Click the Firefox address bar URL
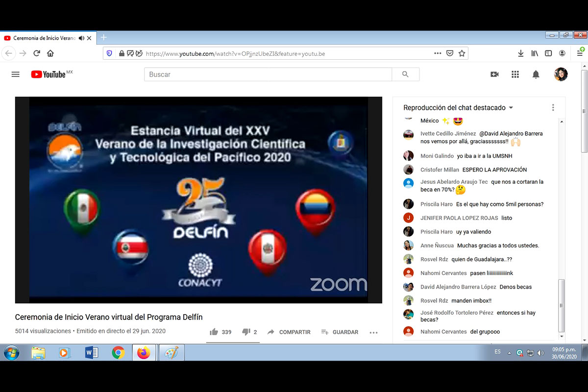This screenshot has width=588, height=392. [x=235, y=54]
